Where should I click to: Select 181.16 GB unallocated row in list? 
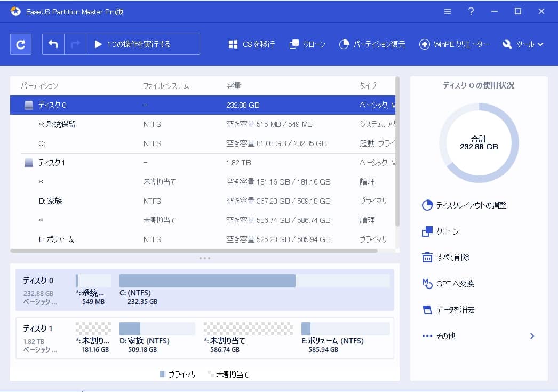point(203,182)
